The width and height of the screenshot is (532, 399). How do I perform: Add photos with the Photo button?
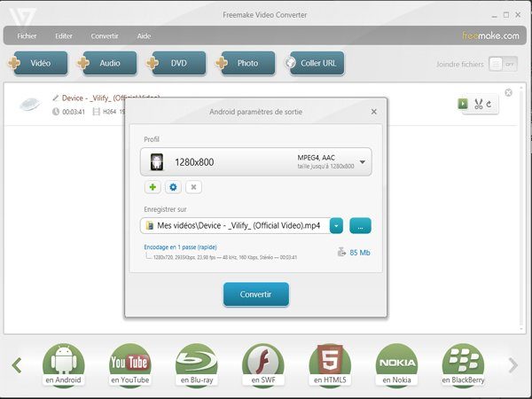tap(247, 63)
